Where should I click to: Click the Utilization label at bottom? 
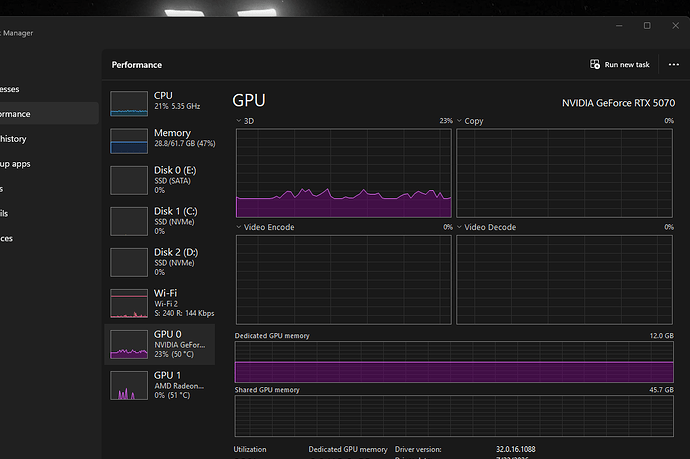(250, 449)
